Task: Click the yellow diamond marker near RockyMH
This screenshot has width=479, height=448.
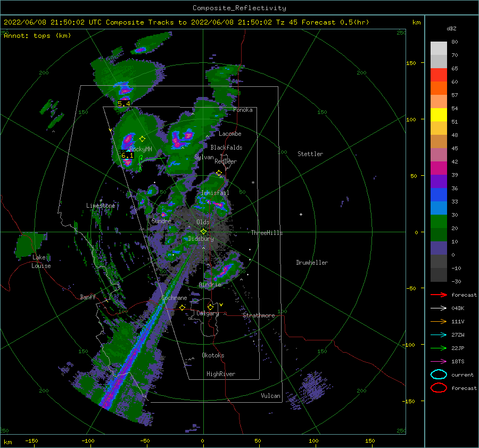Action: click(x=142, y=139)
